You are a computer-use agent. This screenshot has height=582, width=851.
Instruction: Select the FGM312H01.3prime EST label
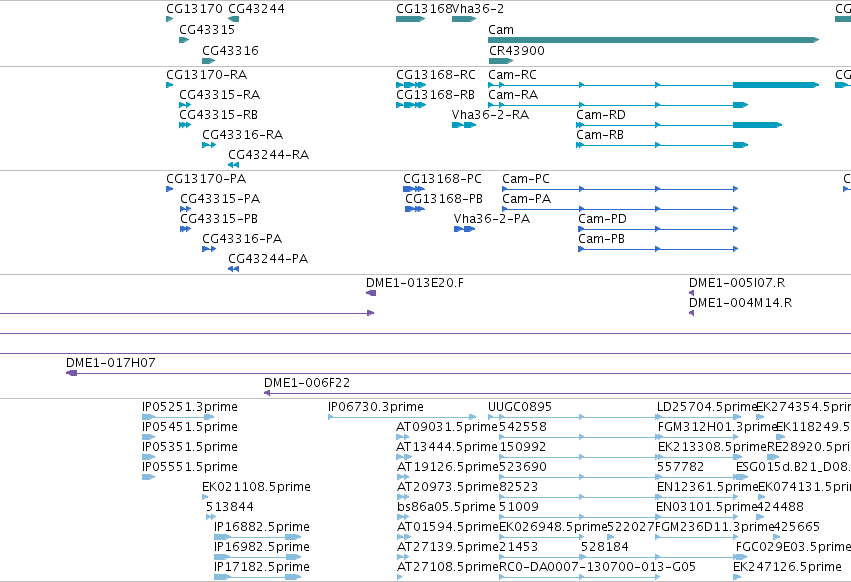pyautogui.click(x=716, y=427)
